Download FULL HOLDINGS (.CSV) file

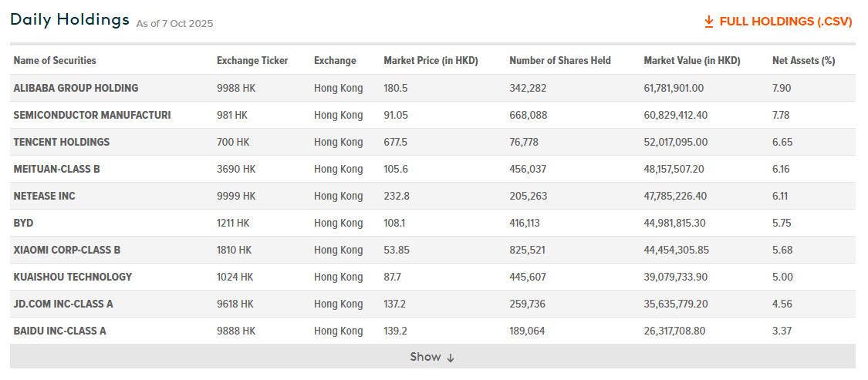pos(785,22)
